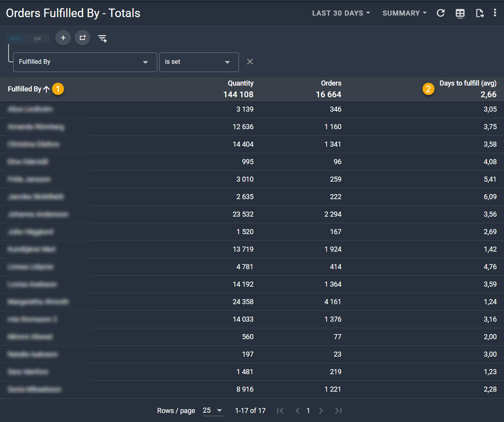Remove the Fulfilled By filter row

point(250,62)
